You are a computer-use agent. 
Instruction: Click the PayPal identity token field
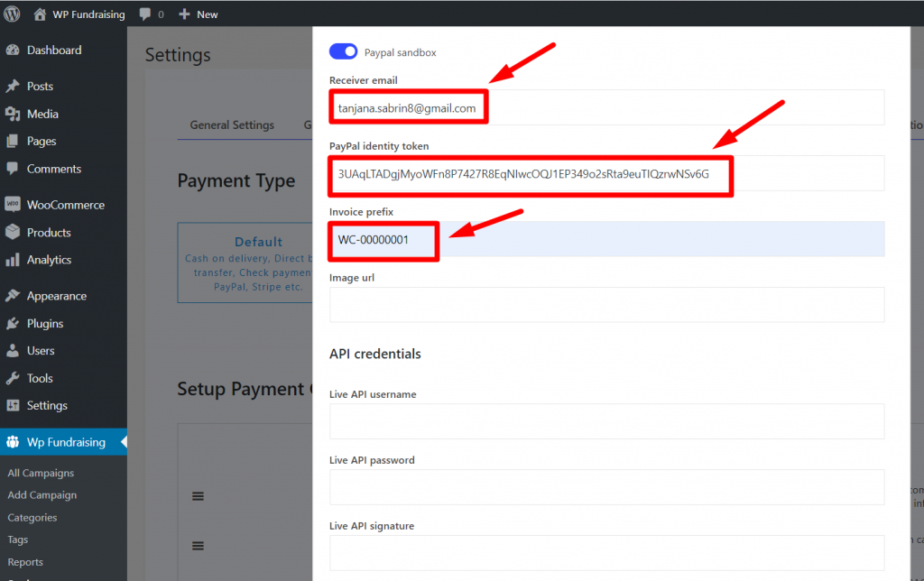(607, 173)
